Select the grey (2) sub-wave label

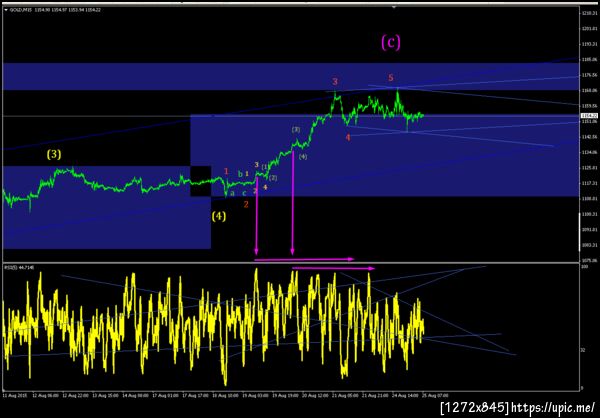coord(273,178)
